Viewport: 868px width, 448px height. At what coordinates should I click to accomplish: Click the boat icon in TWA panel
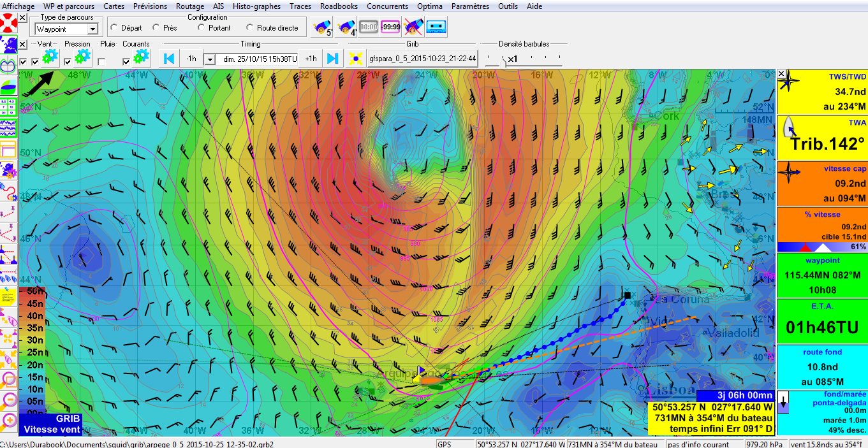pos(790,127)
